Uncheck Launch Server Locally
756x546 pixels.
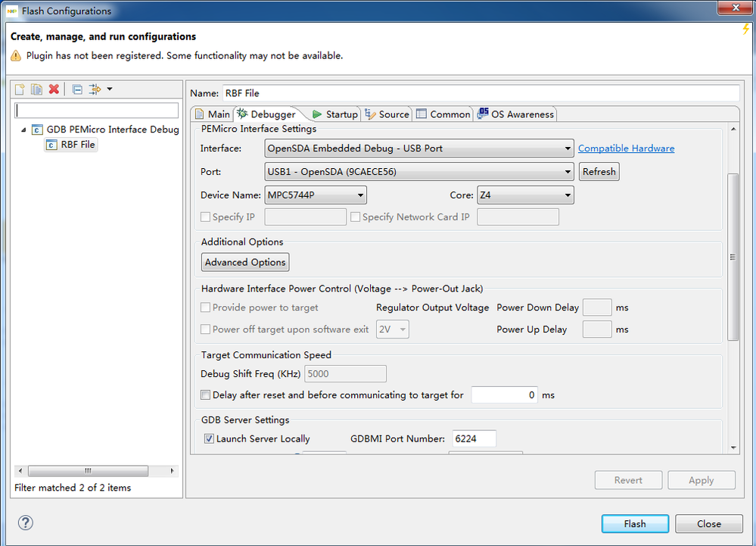[210, 438]
